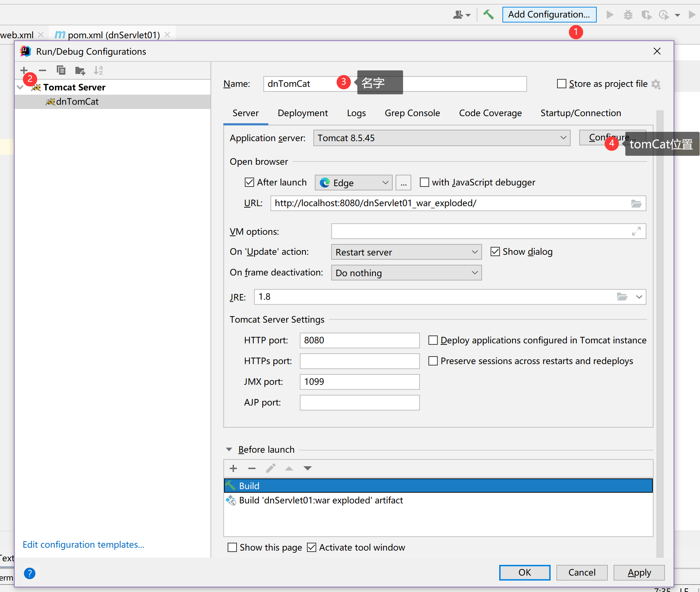Enable with JavaScript debugger checkbox
The width and height of the screenshot is (700, 592).
coord(424,183)
